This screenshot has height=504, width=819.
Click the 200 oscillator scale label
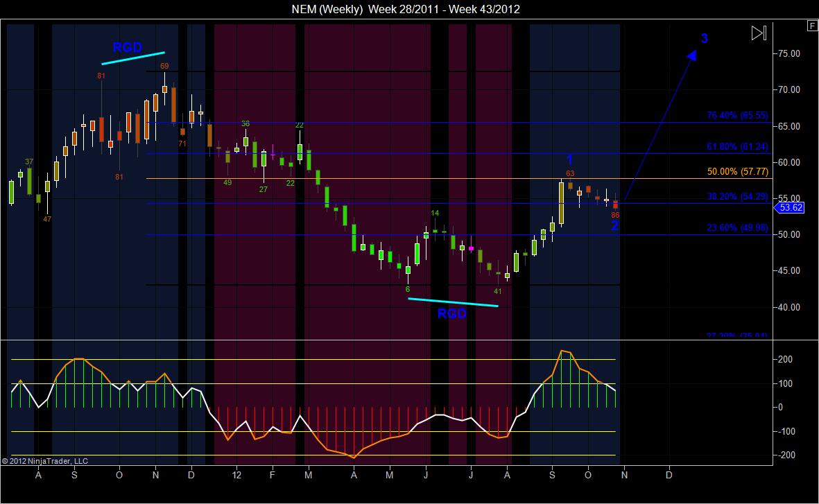pos(785,359)
